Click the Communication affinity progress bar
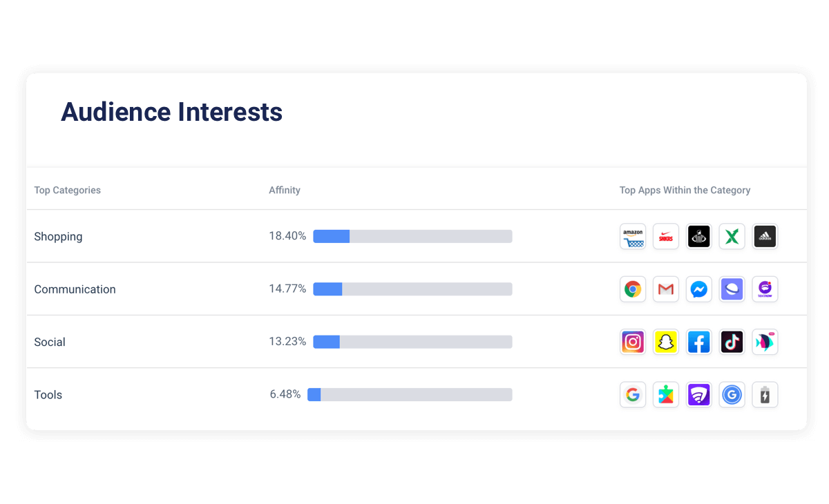 412,289
